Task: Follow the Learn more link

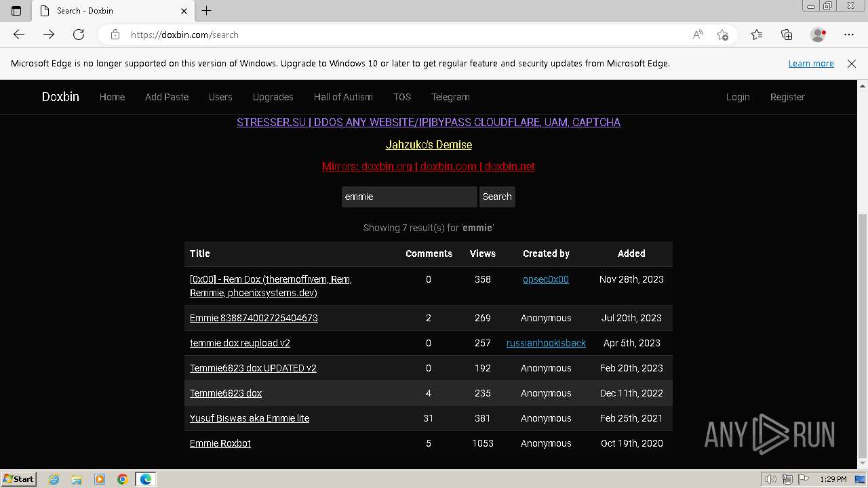Action: 811,63
